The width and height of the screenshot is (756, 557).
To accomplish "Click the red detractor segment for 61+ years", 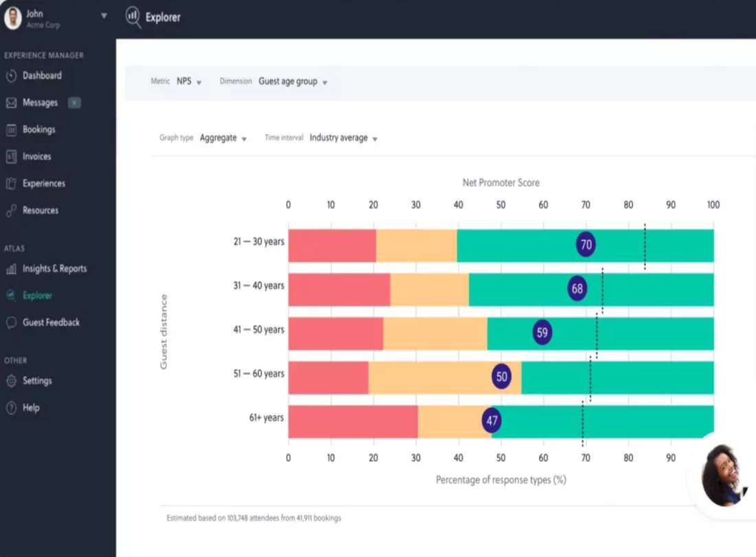I will [x=353, y=422].
